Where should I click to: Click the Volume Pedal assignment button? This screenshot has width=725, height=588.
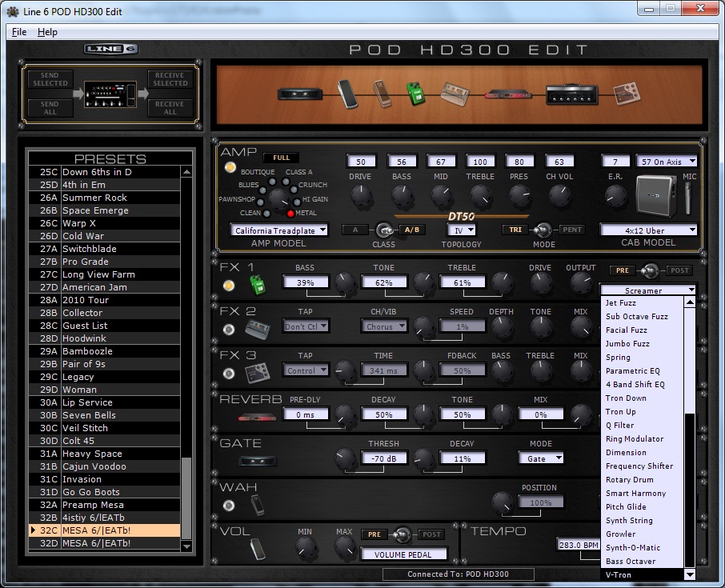pyautogui.click(x=403, y=554)
